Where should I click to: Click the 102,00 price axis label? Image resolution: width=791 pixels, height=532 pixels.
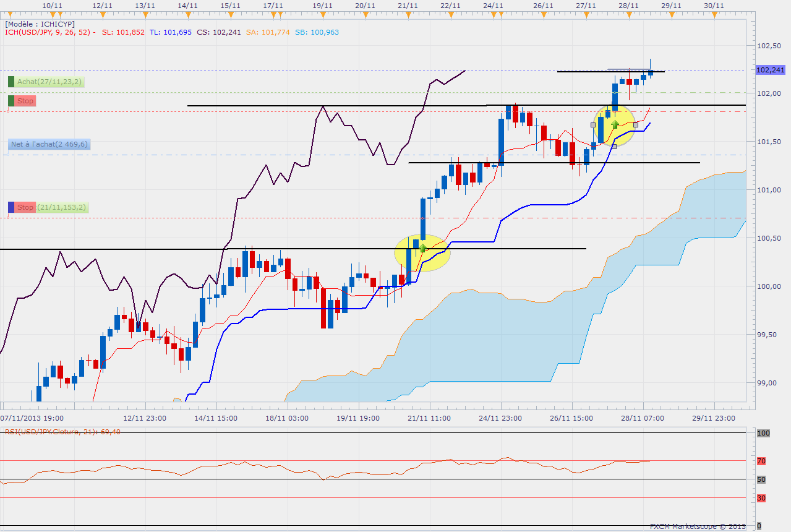point(769,93)
